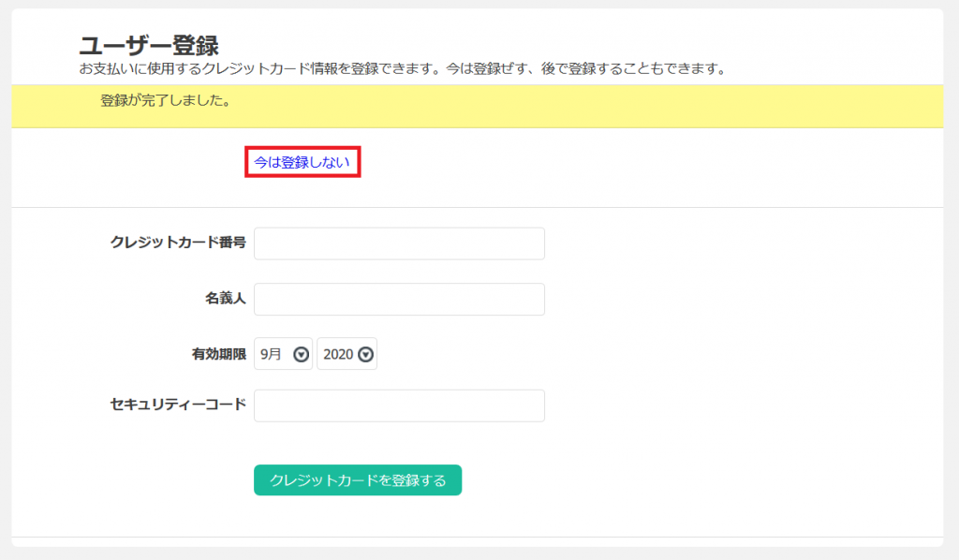Open the expiry year dropdown showing 2020

(347, 354)
